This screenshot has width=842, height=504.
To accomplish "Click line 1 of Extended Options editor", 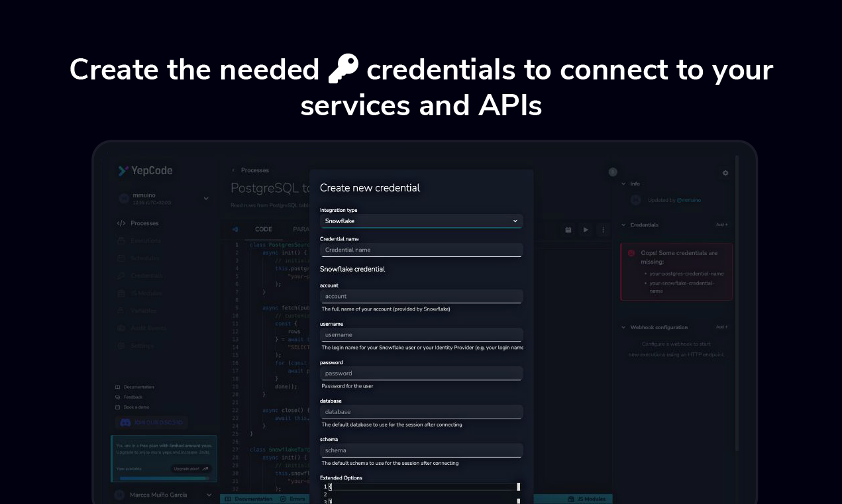I will point(421,487).
